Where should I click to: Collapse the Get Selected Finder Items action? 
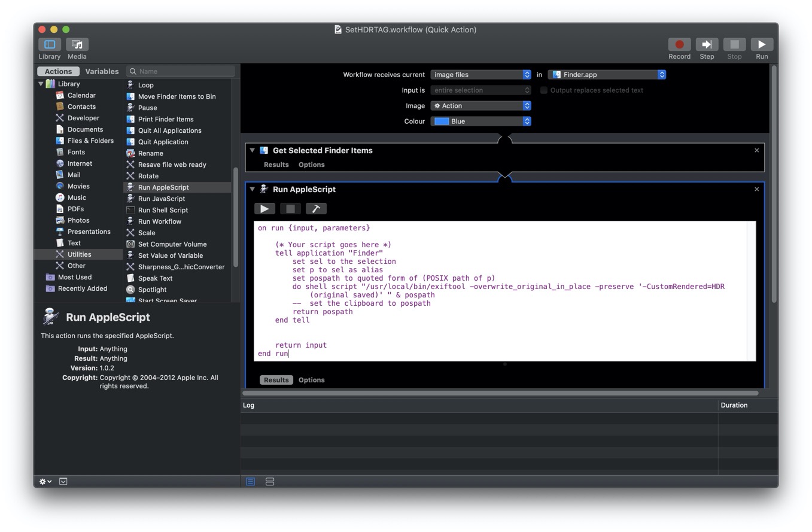[x=253, y=151]
